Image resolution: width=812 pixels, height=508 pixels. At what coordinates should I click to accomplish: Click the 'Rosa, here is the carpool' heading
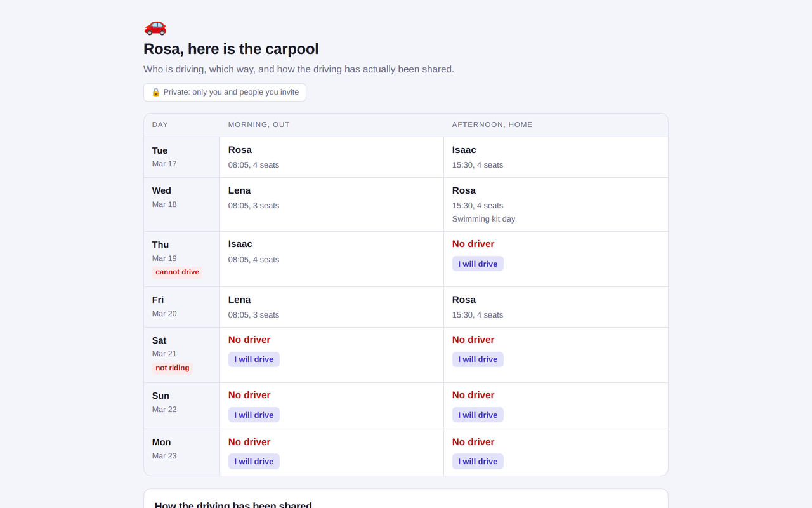pyautogui.click(x=231, y=49)
